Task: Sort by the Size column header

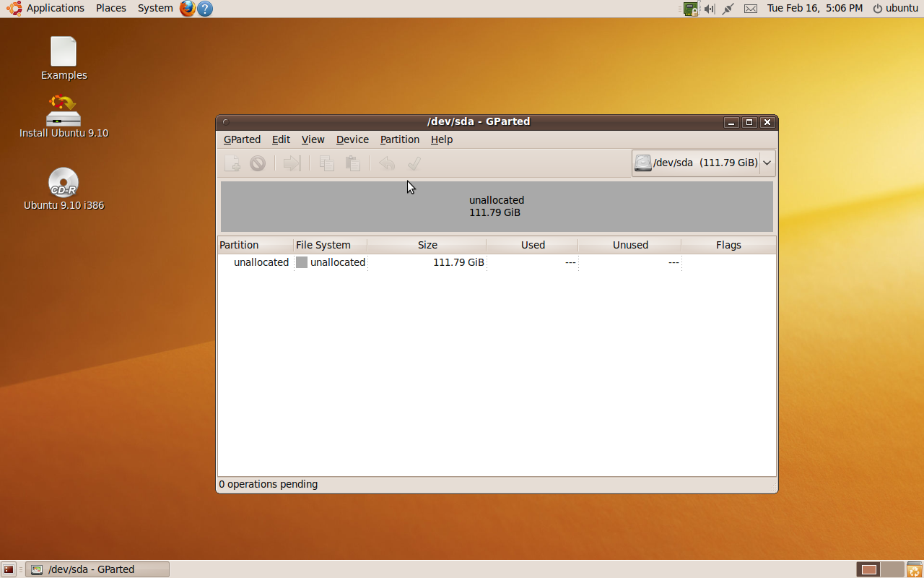Action: coord(427,245)
